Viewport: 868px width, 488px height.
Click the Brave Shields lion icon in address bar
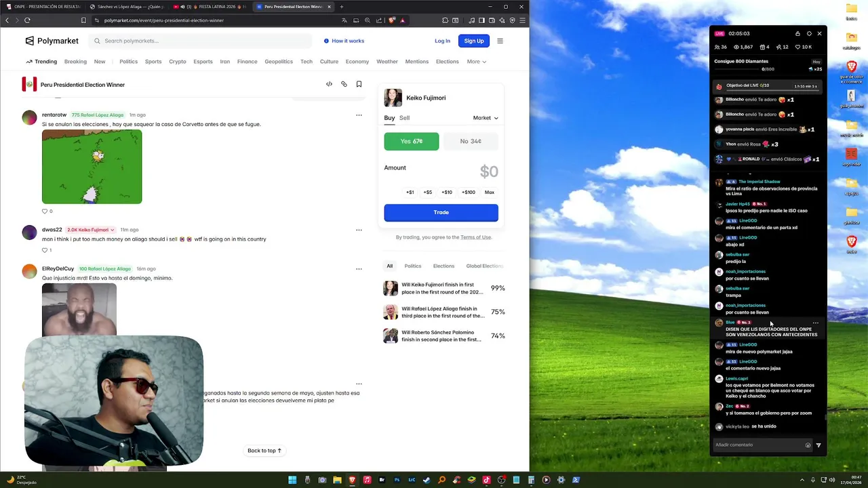tap(392, 20)
